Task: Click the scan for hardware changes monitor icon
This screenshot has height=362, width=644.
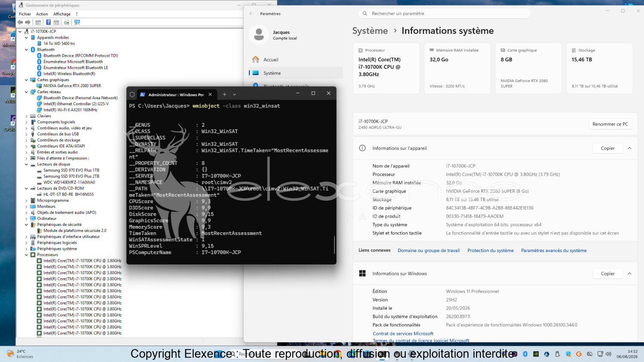Action: pos(77,22)
